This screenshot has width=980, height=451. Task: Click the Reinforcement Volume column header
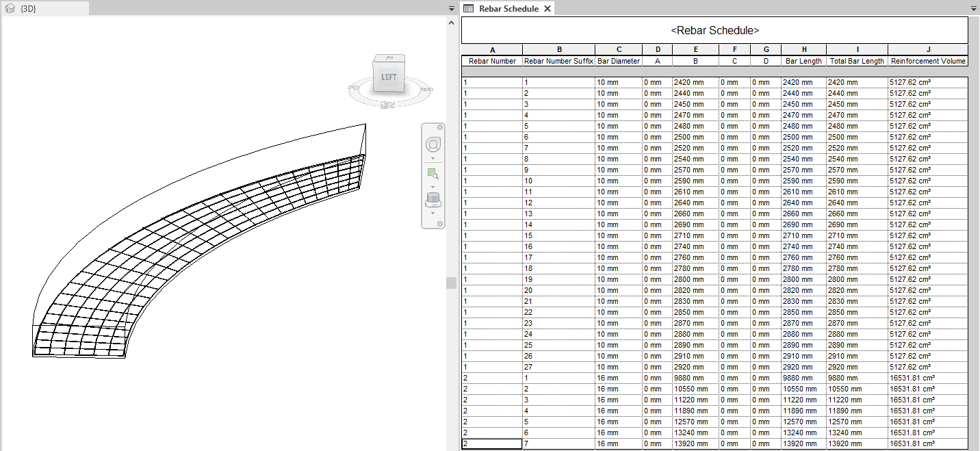(928, 61)
